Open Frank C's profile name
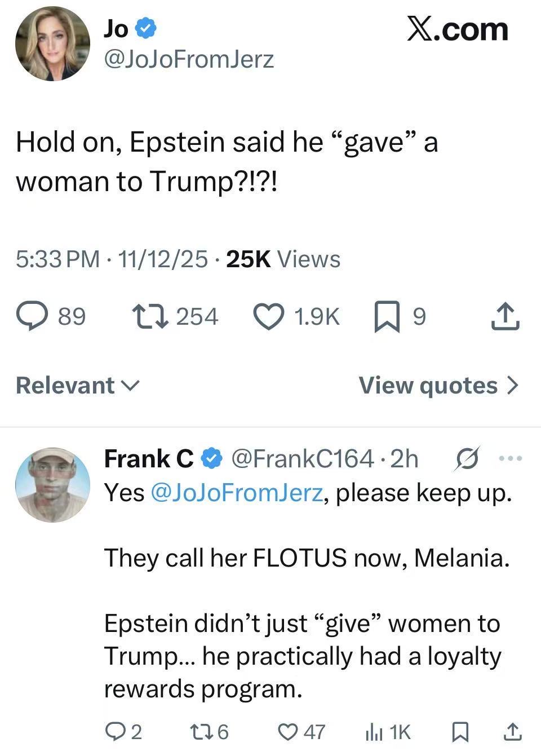541x756 pixels. click(x=149, y=459)
